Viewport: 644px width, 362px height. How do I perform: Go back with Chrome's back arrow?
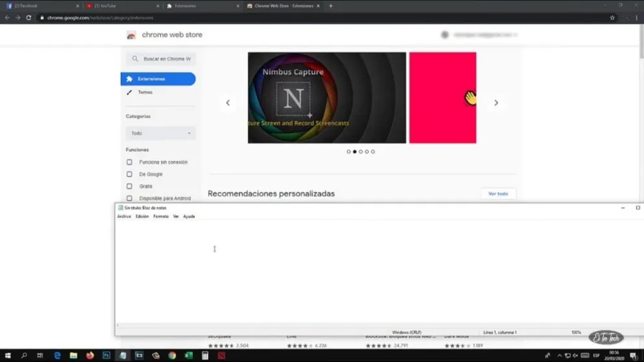tap(7, 18)
